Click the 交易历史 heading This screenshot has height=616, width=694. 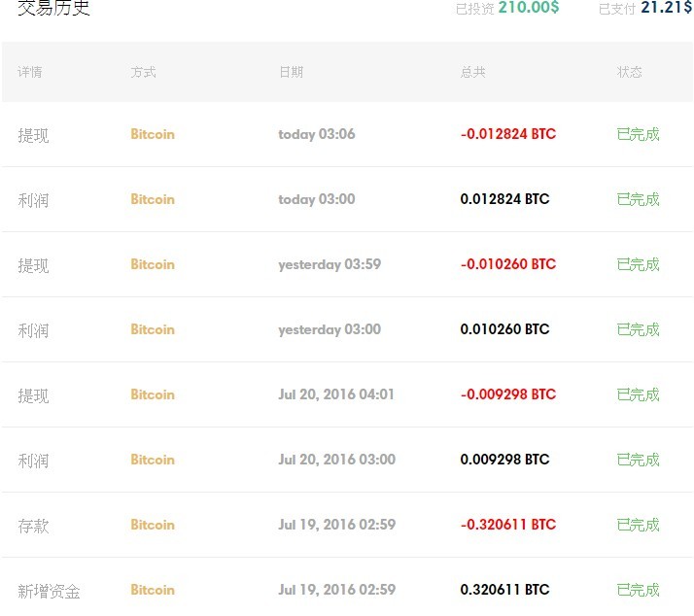tap(53, 8)
